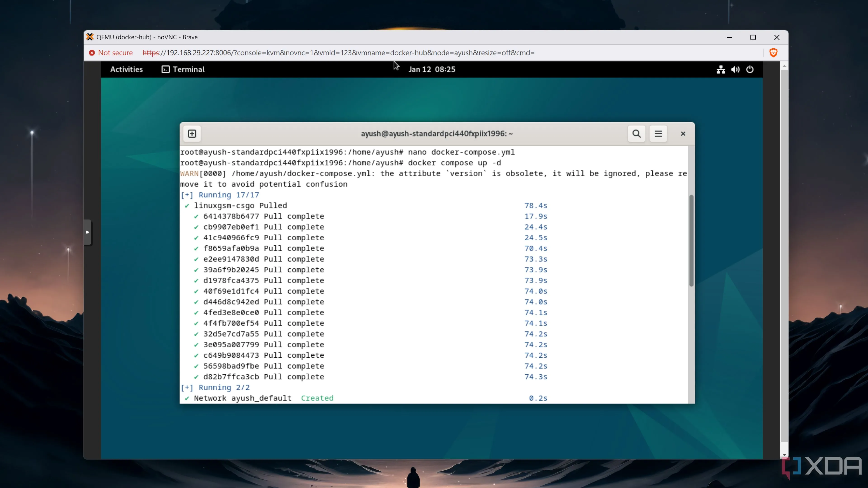Click the Not secure site warning
868x488 pixels.
(111, 53)
